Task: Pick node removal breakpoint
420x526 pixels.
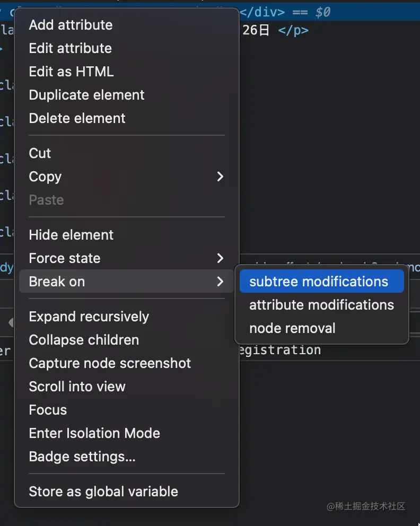Action: [292, 328]
